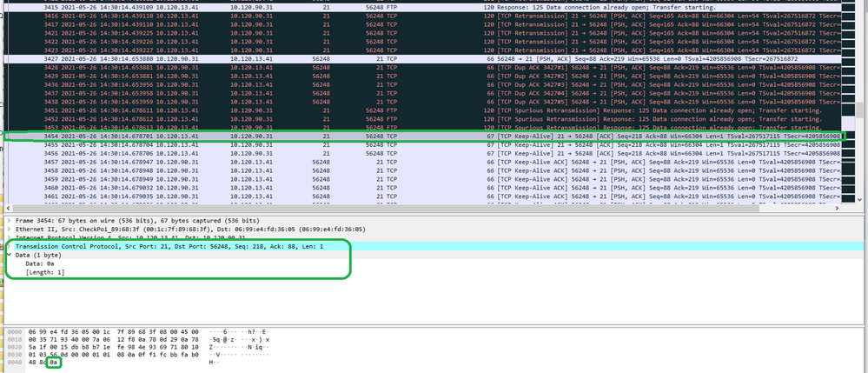Viewport: 868px width, 373px height.
Task: Collapse the Data (1 byte) node
Action: (x=10, y=256)
